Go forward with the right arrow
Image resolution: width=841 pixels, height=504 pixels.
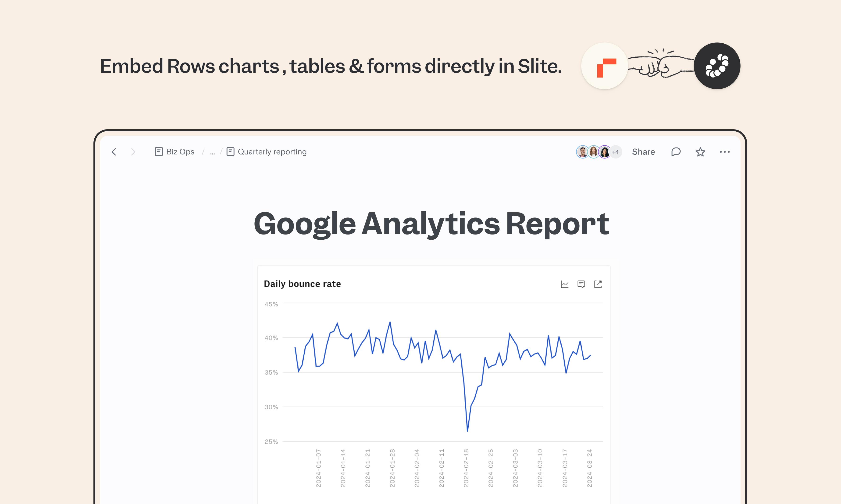[x=133, y=152]
